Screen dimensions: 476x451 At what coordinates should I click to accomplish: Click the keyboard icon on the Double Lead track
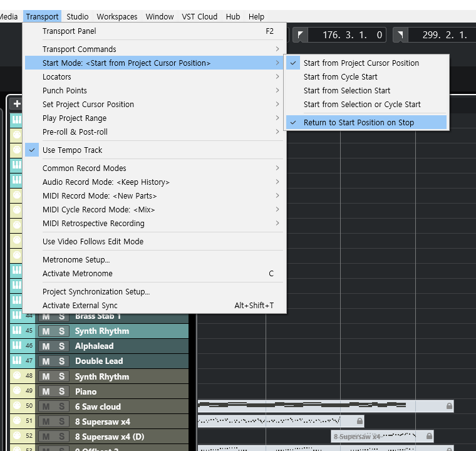pyautogui.click(x=16, y=361)
